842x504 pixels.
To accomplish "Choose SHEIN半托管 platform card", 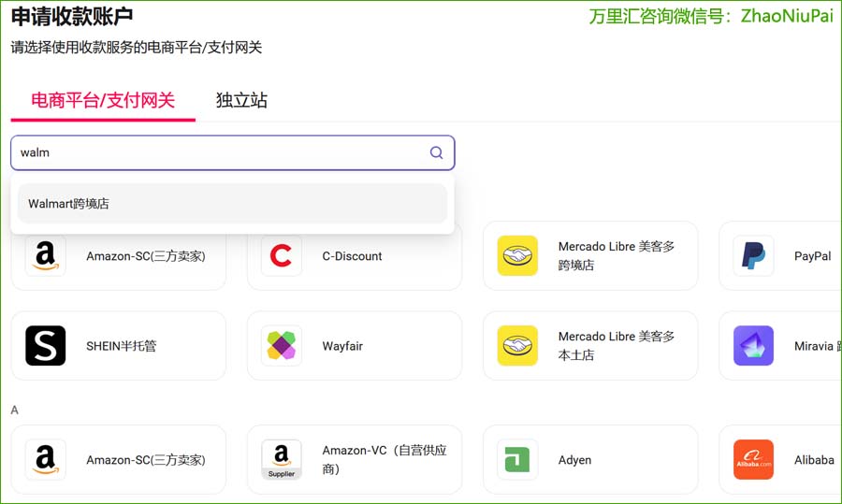I will click(x=118, y=346).
